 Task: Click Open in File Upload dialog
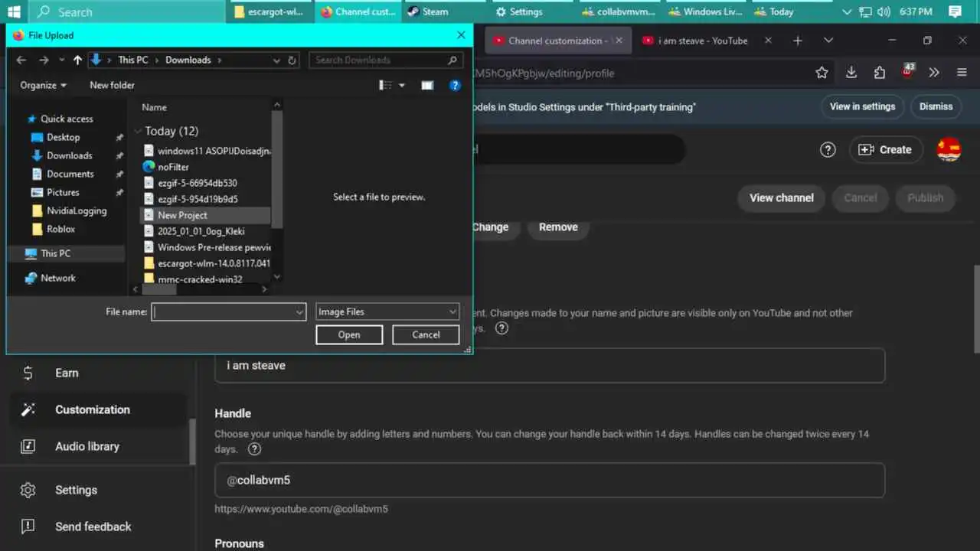click(x=349, y=334)
